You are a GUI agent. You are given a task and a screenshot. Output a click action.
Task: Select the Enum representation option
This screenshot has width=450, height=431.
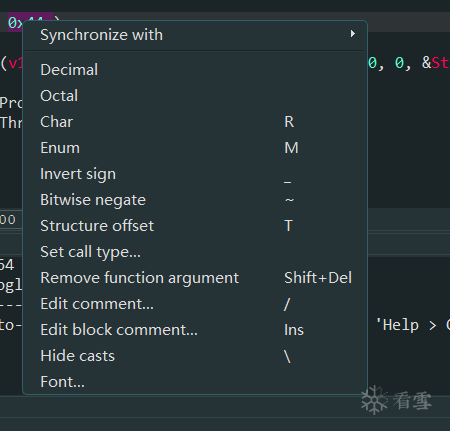coord(195,148)
